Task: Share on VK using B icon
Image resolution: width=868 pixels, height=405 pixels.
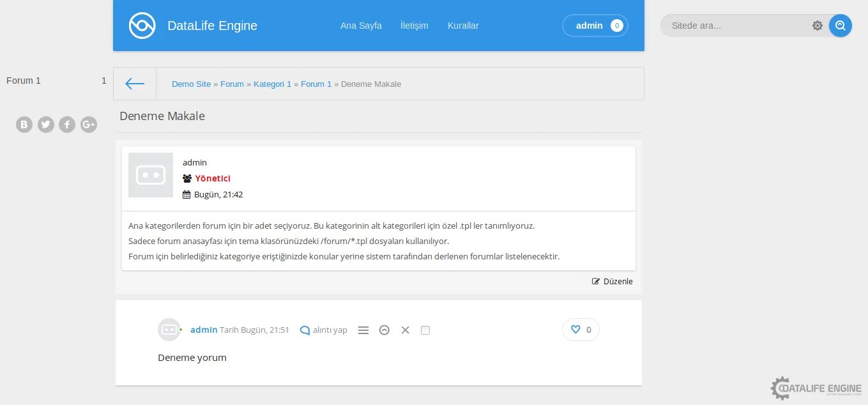Action: 24,125
